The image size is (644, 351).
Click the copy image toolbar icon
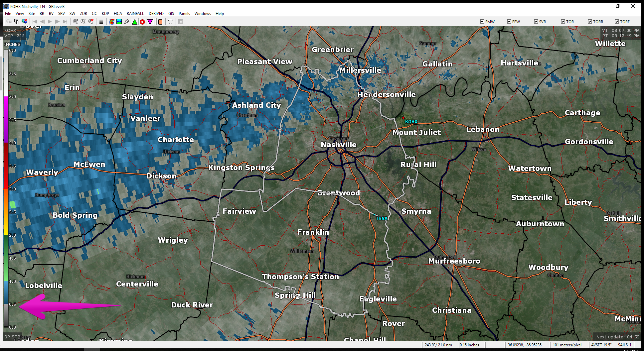point(16,22)
